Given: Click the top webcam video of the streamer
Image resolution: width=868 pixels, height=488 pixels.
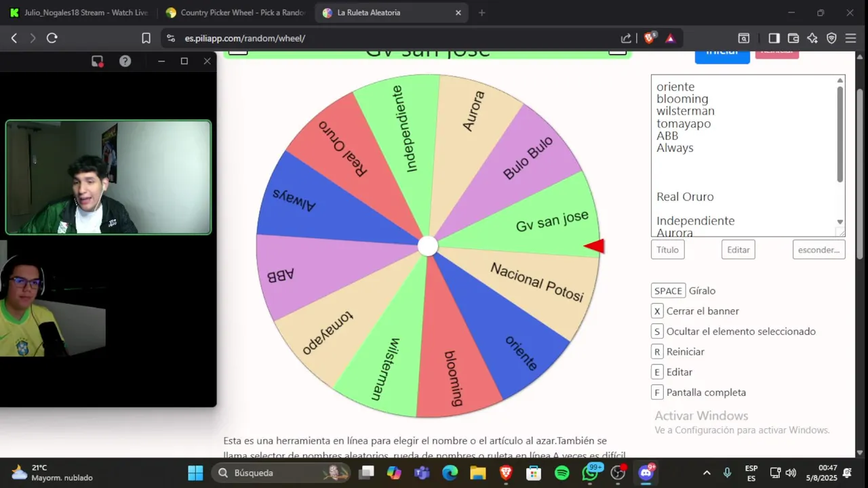Looking at the screenshot, I should click(x=108, y=178).
